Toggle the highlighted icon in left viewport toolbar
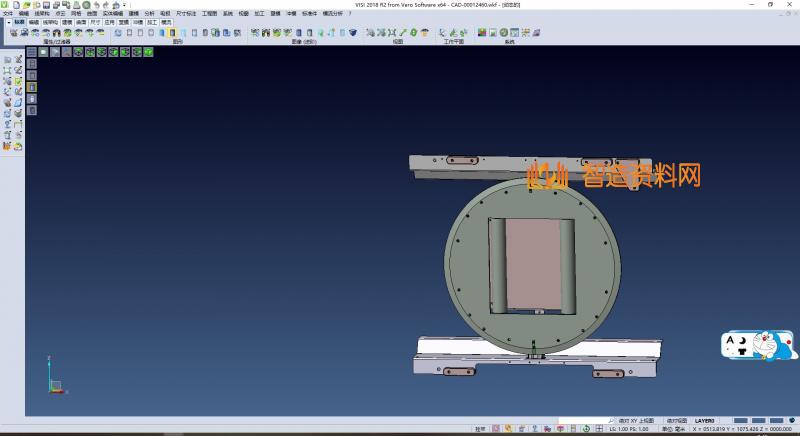Viewport: 800px width, 436px height. [31, 87]
